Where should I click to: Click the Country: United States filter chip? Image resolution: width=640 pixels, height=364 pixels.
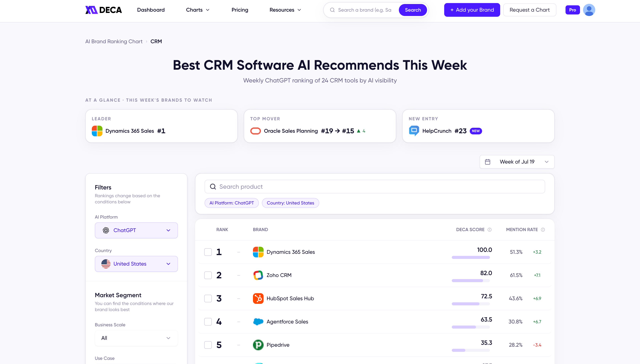pos(290,203)
